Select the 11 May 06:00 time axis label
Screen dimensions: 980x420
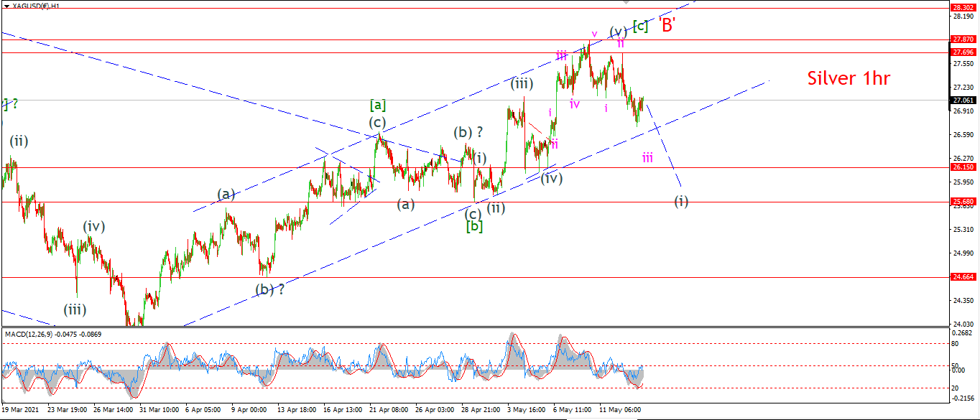point(619,410)
